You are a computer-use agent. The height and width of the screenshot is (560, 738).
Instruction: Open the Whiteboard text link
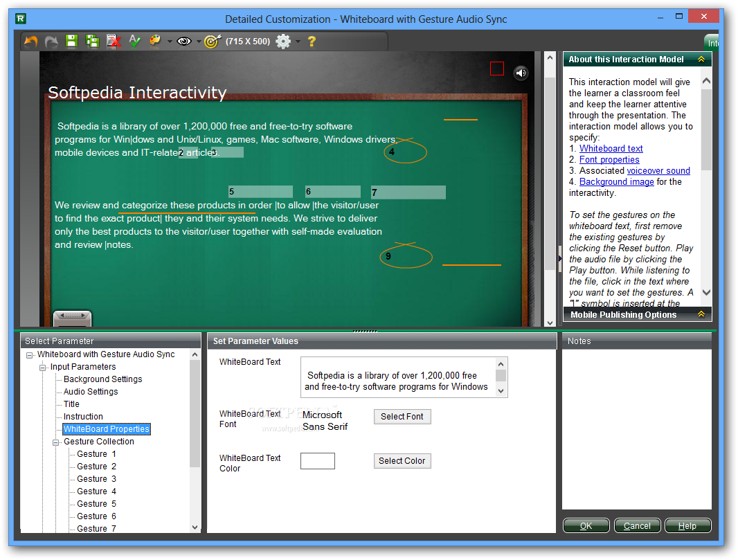(x=611, y=149)
